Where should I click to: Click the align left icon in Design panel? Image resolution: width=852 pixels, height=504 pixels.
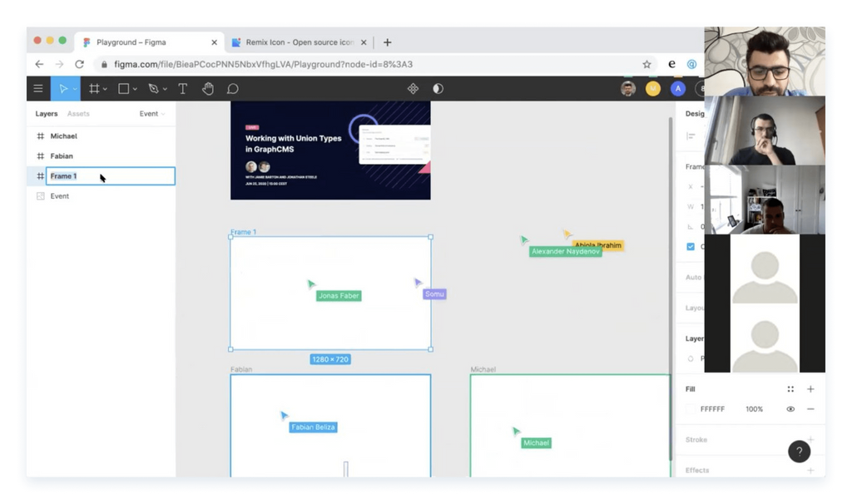click(x=691, y=136)
